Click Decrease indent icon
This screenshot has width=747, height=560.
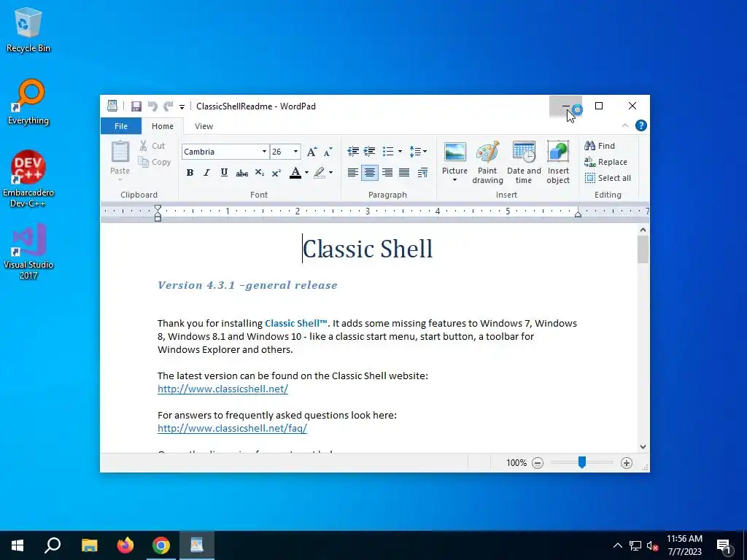tap(353, 152)
